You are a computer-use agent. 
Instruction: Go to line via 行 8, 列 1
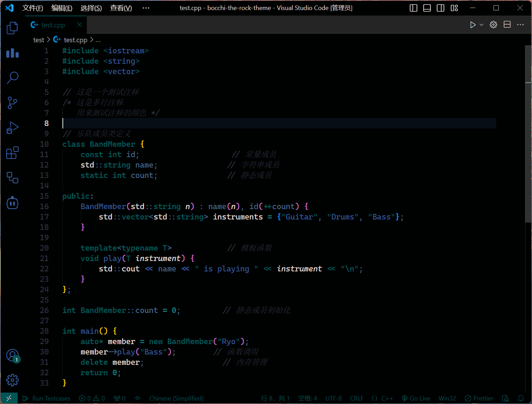click(275, 398)
